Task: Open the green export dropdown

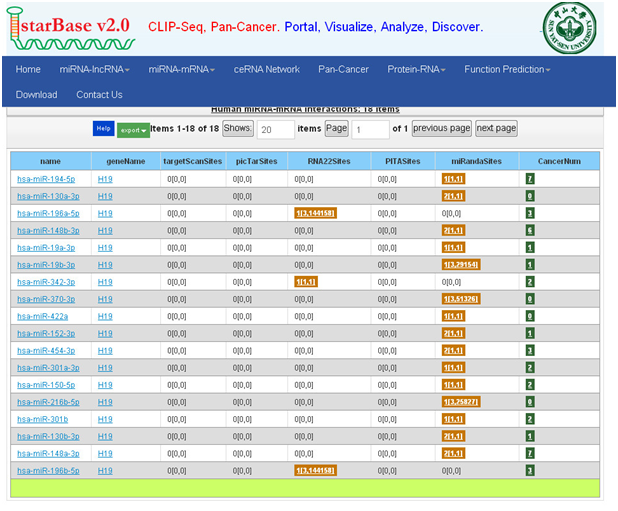Action: pos(133,129)
